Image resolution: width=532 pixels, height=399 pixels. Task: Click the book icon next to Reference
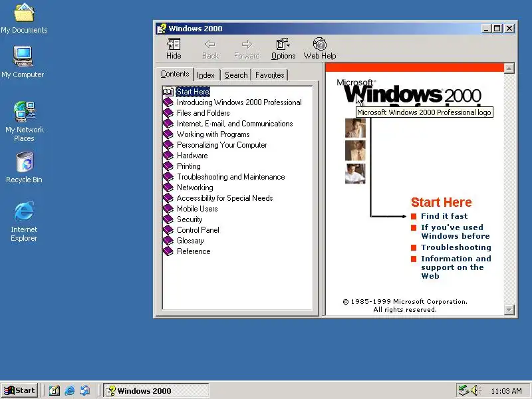tap(168, 251)
